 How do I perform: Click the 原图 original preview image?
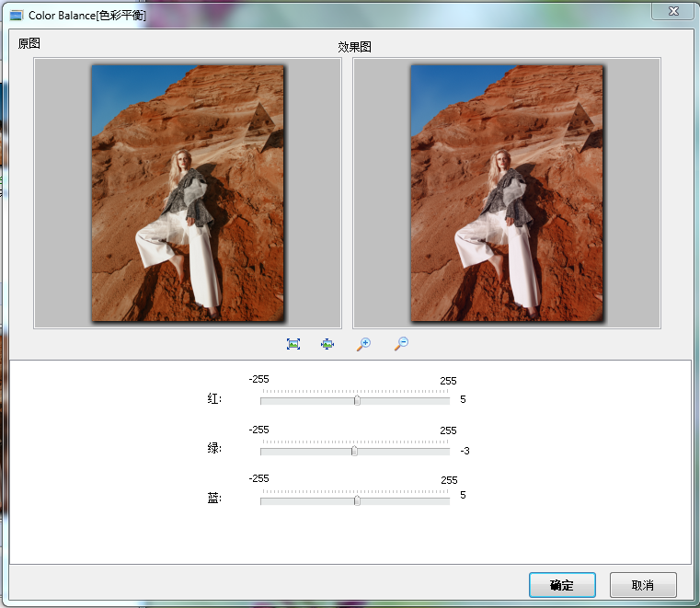tap(188, 193)
